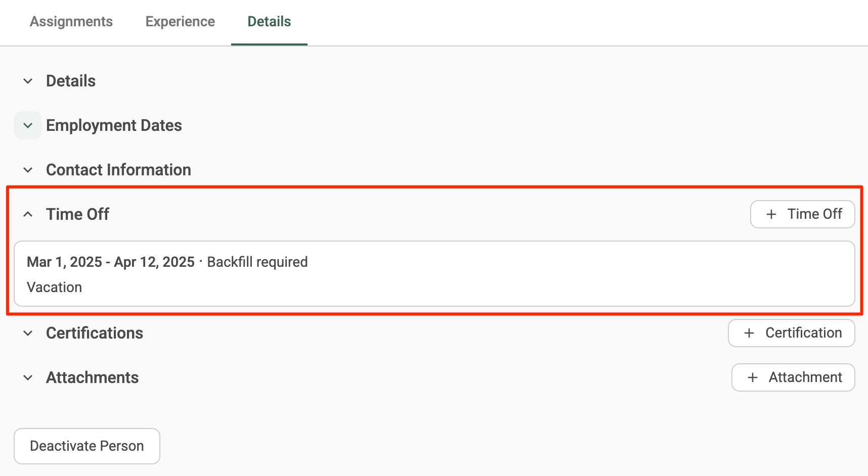Select the Details tab
Screen dimensions: 868x476
click(x=269, y=22)
